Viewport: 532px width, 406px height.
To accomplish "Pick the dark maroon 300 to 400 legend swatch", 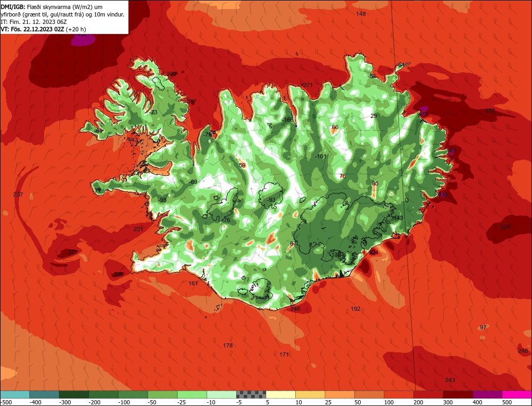I will (458, 394).
